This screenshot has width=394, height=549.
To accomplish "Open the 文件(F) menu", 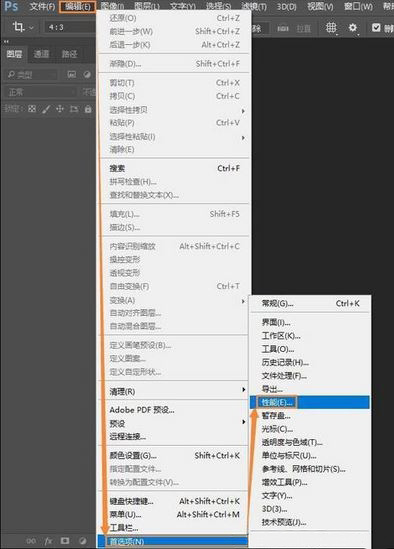I will coord(42,6).
